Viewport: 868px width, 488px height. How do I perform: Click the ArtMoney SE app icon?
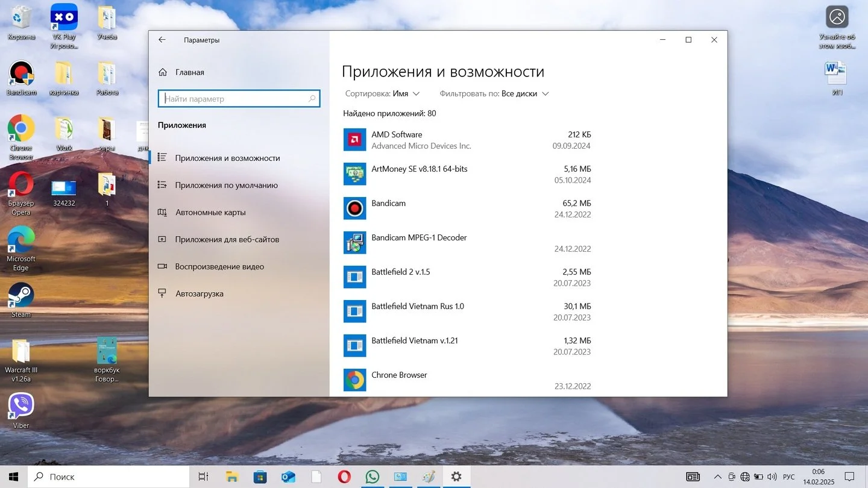pyautogui.click(x=354, y=174)
